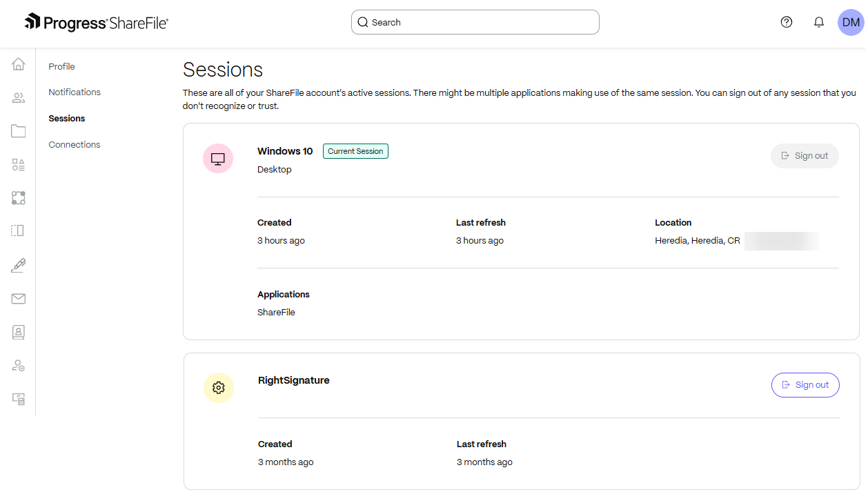This screenshot has width=868, height=501.
Task: Go to the Notifications settings page
Action: pos(75,92)
